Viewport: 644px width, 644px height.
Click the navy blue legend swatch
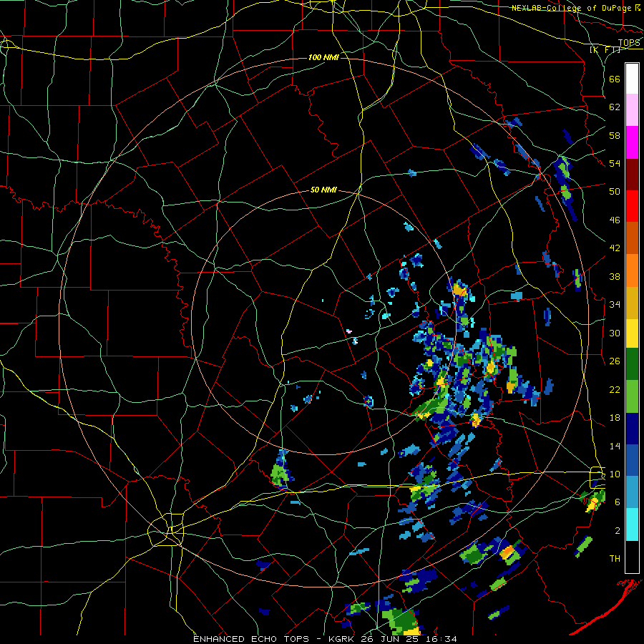[632, 429]
